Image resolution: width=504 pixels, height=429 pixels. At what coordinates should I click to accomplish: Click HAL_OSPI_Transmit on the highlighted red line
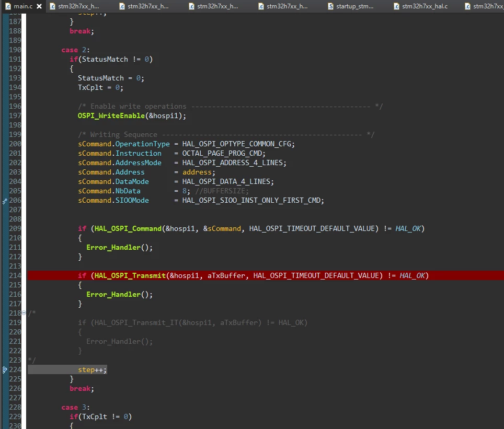(x=130, y=275)
